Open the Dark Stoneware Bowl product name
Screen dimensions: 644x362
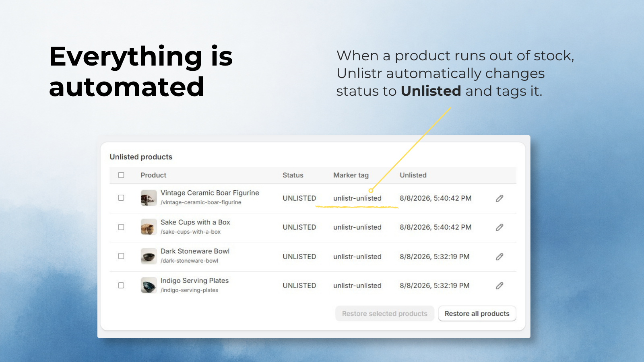pyautogui.click(x=195, y=251)
